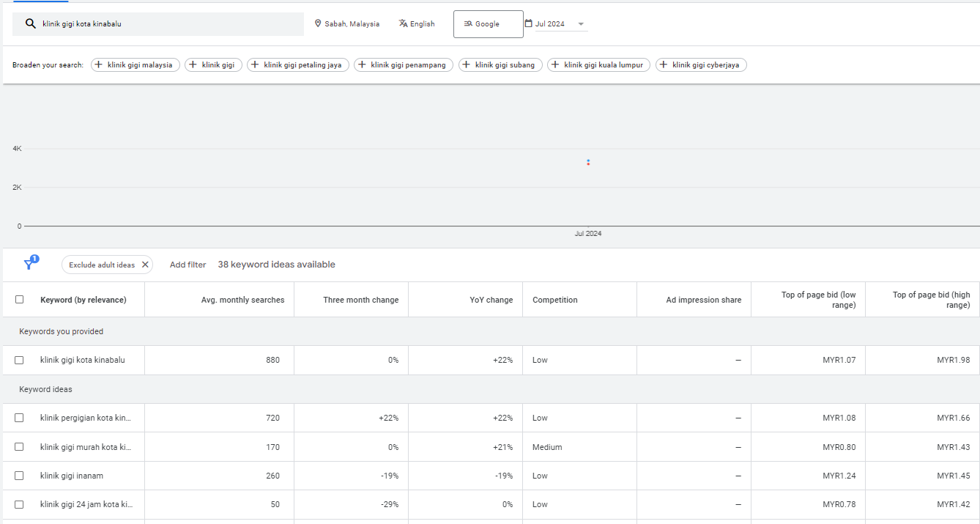Add 'klinik gigi malaysia' to broaden search
980x524 pixels.
tap(136, 65)
